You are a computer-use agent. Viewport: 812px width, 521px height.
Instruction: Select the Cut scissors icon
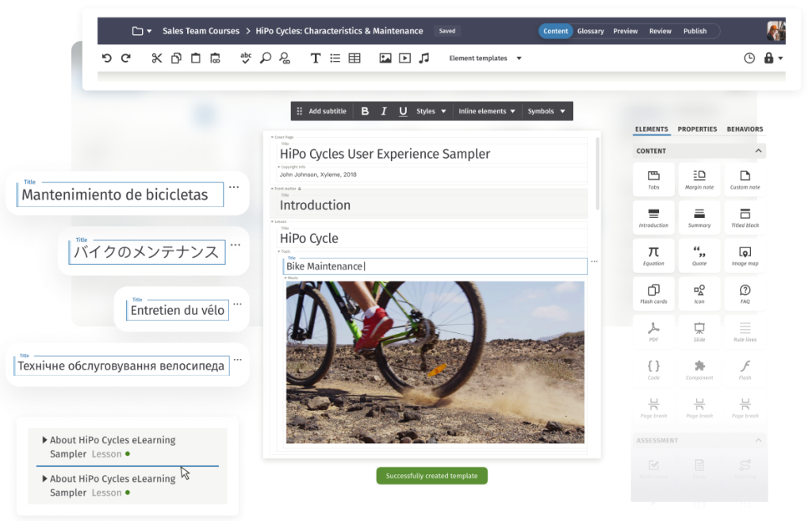157,58
